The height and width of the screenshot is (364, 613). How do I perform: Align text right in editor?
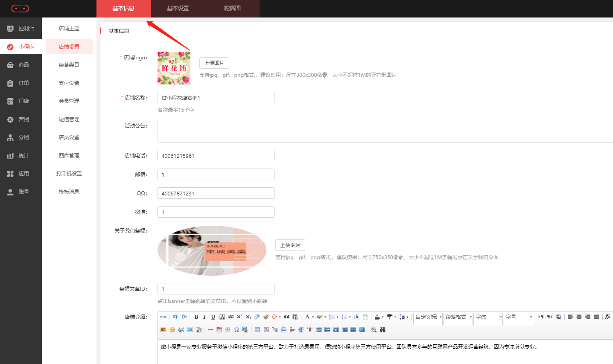[588, 317]
